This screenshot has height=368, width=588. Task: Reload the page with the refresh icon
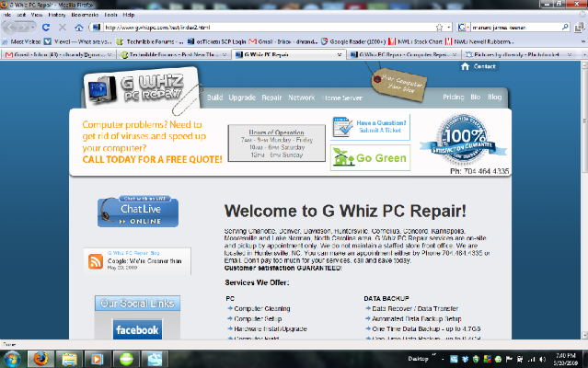(x=46, y=28)
